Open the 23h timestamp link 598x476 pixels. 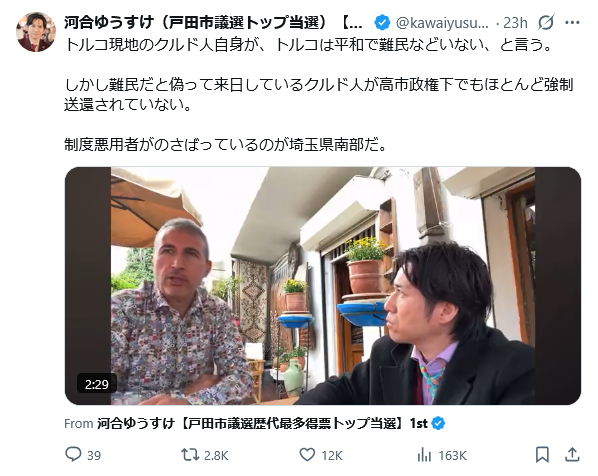point(515,23)
